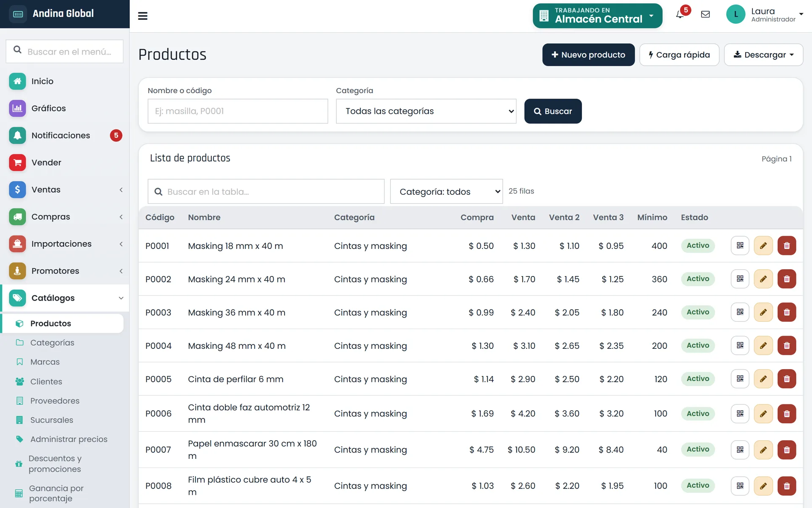Open Descuentos y promociones link
The width and height of the screenshot is (812, 508).
55,464
